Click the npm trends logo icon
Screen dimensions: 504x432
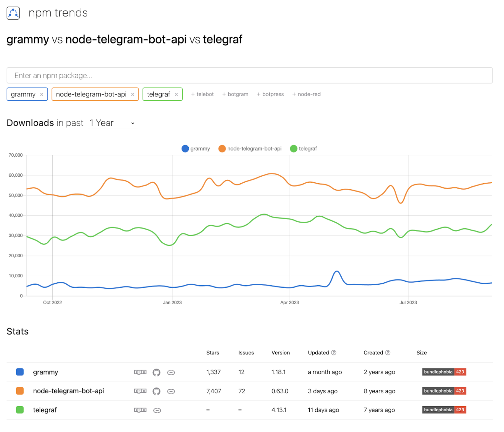(x=13, y=13)
